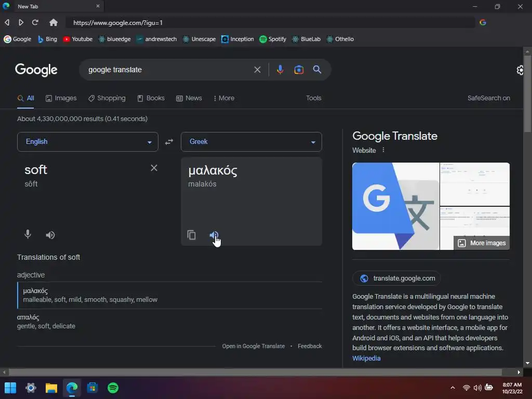Image resolution: width=532 pixels, height=399 pixels.
Task: Click the horizontal scrollbar at page bottom
Action: click(255, 372)
